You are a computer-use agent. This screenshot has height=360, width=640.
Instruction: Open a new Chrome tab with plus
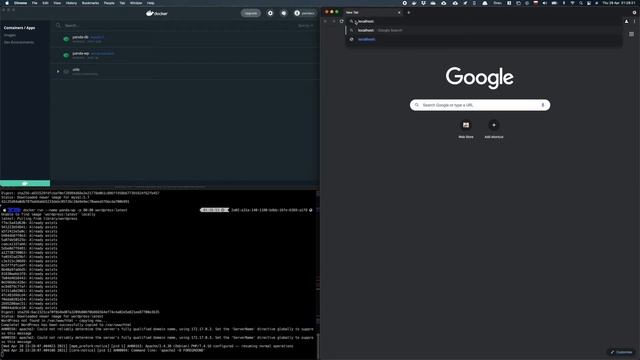[409, 13]
